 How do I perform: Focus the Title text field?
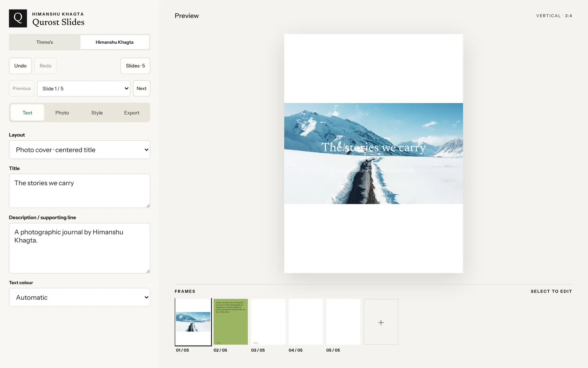[x=79, y=191]
